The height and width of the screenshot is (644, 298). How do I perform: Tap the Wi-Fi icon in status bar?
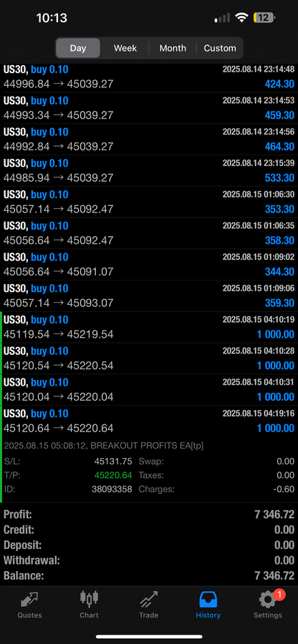click(241, 18)
